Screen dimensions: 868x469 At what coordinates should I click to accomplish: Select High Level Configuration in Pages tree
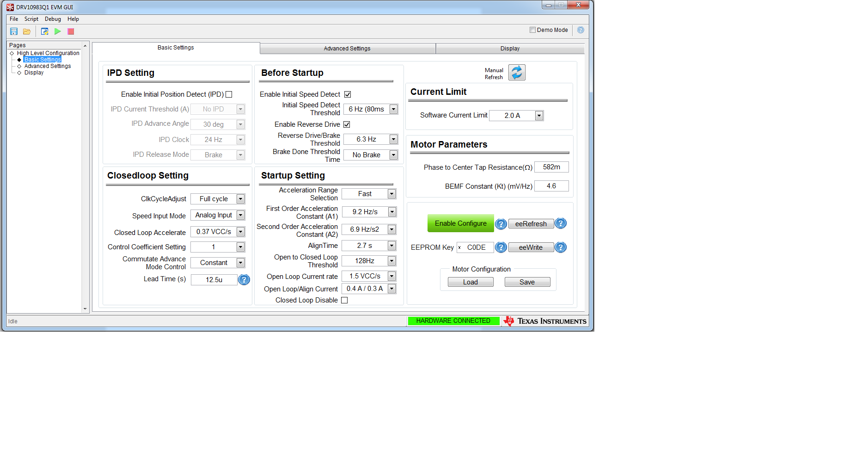point(48,53)
